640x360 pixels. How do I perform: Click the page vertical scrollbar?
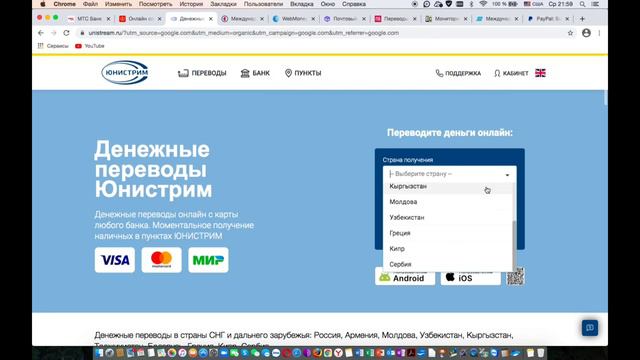point(605,98)
